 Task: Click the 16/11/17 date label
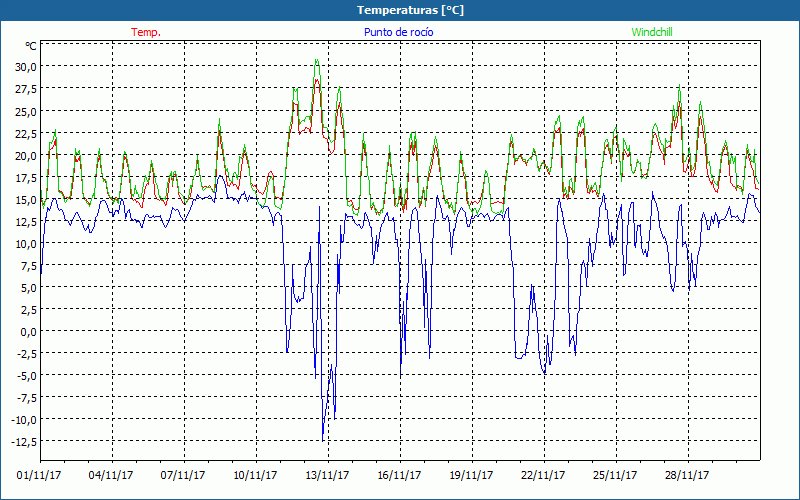click(x=399, y=476)
